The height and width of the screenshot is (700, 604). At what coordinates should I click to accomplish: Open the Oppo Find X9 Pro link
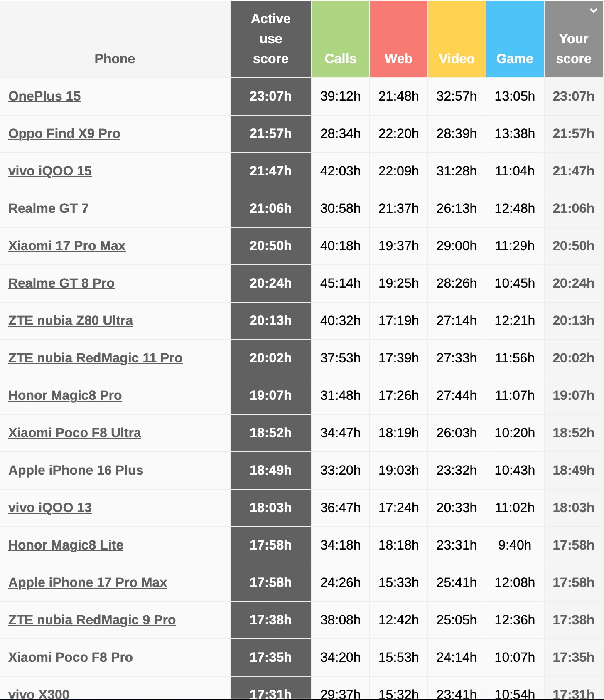point(64,133)
